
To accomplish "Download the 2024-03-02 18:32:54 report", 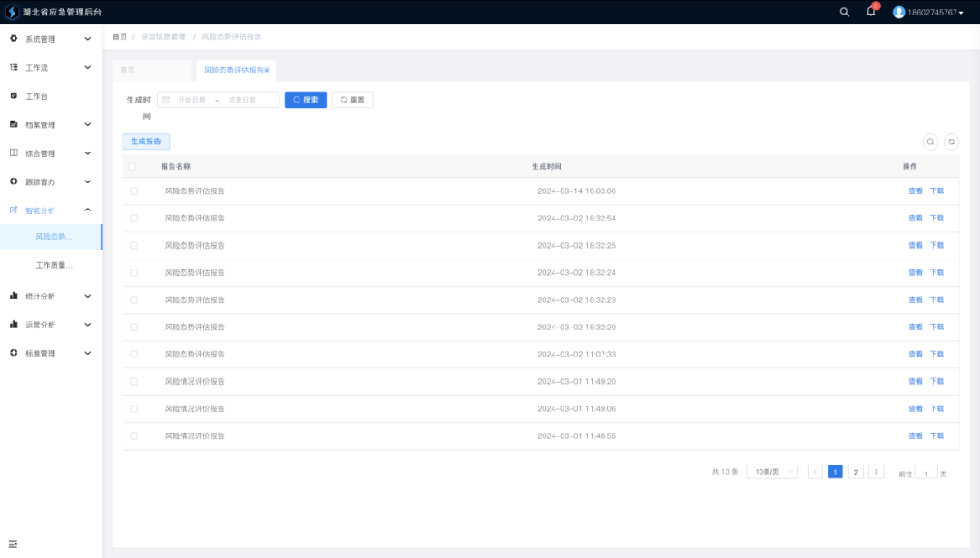I will click(x=936, y=219).
